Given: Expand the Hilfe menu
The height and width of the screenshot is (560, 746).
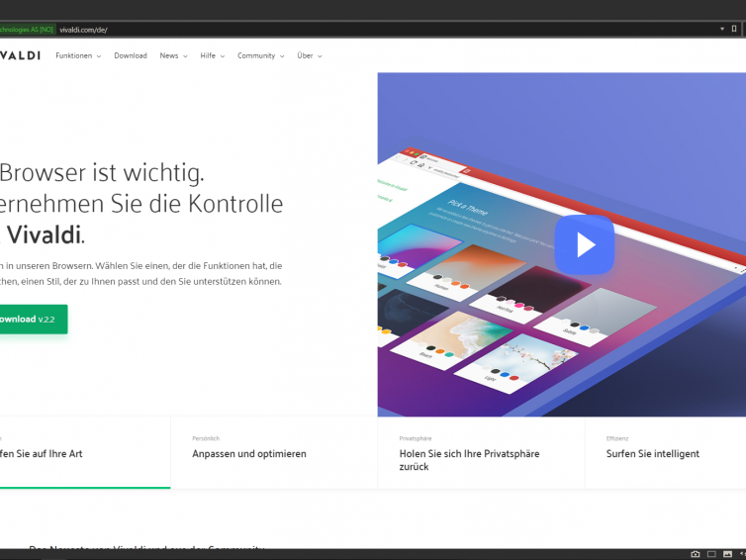Looking at the screenshot, I should pos(212,55).
